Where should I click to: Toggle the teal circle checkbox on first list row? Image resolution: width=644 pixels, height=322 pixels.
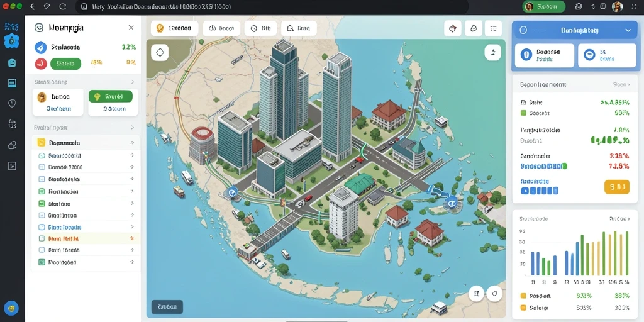(x=41, y=156)
